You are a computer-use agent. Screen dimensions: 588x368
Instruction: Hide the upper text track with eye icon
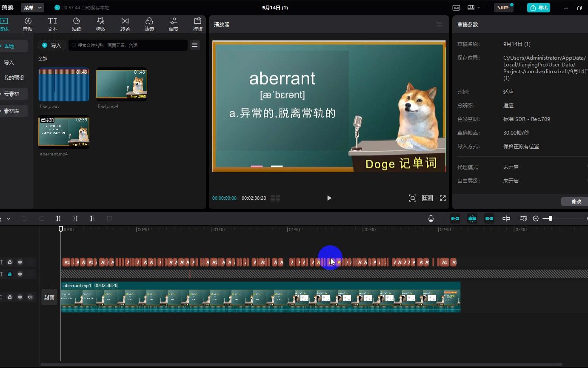tap(20, 262)
